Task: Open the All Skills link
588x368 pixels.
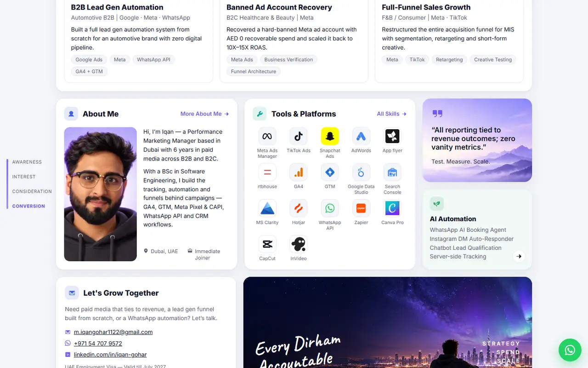Action: (392, 114)
